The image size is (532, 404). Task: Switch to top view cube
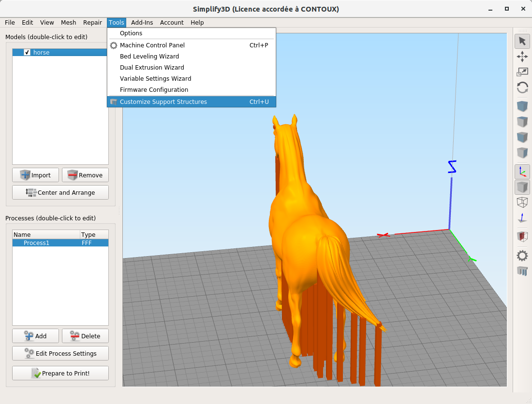(522, 122)
